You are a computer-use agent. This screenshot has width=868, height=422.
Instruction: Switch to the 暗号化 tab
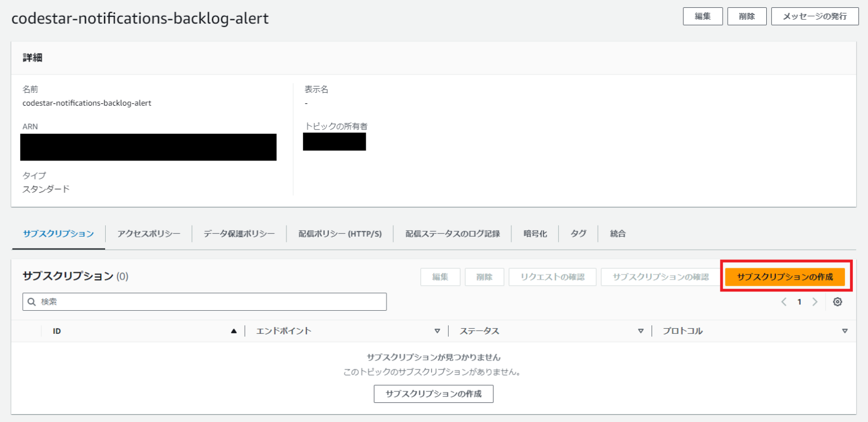pyautogui.click(x=535, y=233)
